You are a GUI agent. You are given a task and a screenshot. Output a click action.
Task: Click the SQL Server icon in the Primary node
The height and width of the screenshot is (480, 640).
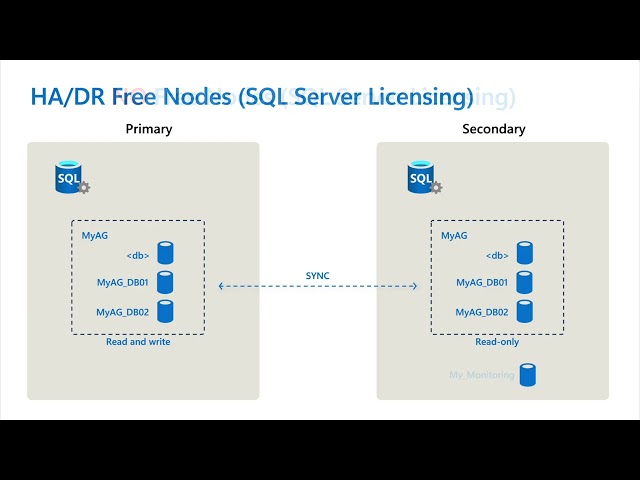[72, 177]
